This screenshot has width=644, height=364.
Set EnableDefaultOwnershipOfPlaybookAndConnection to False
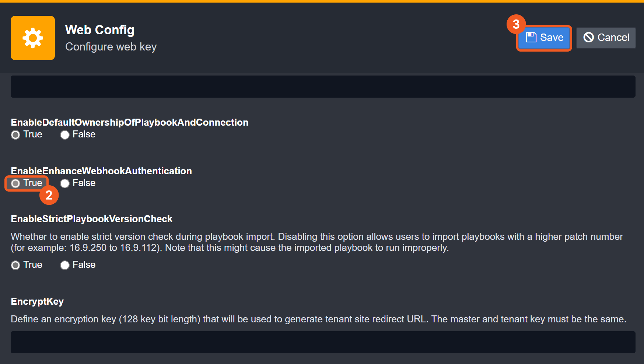pyautogui.click(x=65, y=135)
